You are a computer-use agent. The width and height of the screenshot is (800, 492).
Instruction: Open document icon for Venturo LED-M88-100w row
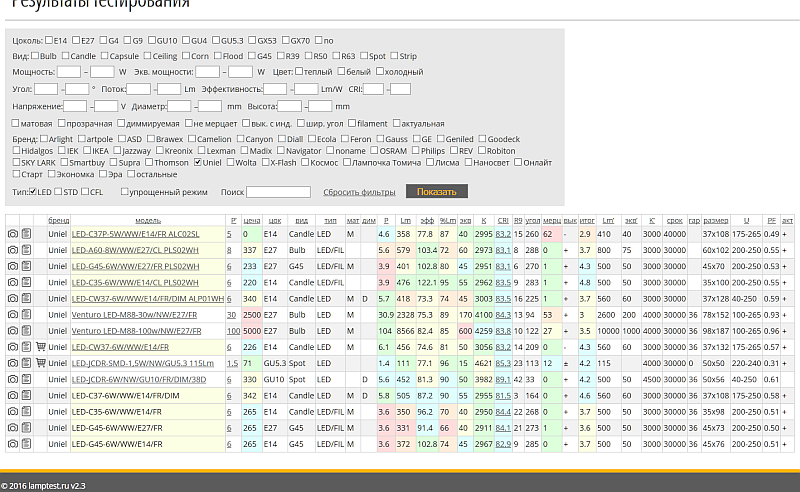pyautogui.click(x=26, y=331)
